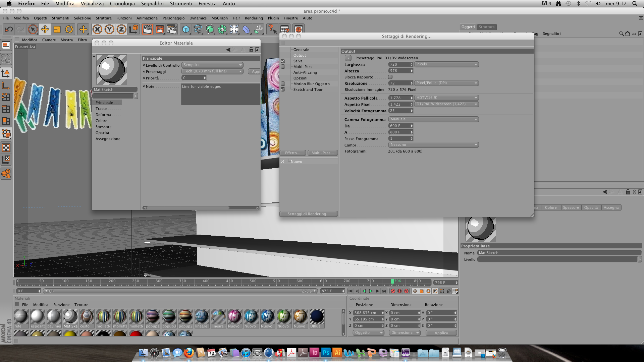The width and height of the screenshot is (644, 362).
Task: Click the Effetto... button
Action: (292, 153)
